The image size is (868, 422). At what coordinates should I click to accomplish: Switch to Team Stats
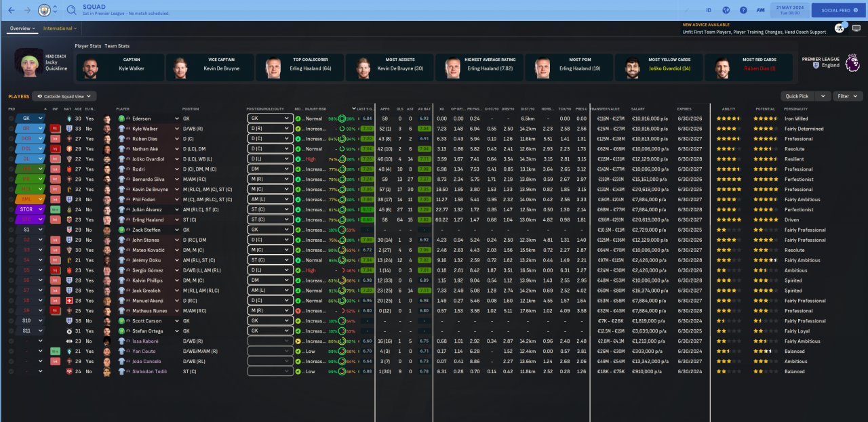coord(117,46)
